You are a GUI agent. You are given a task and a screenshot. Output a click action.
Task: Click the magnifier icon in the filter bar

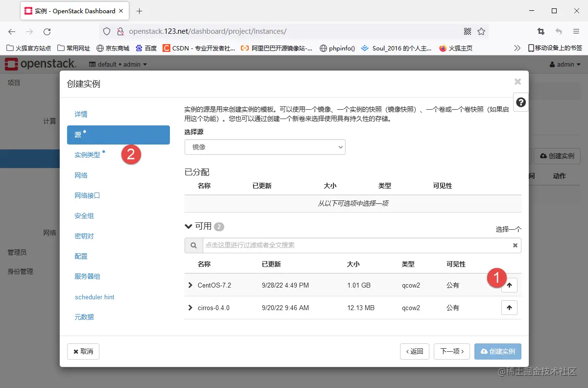[193, 245]
